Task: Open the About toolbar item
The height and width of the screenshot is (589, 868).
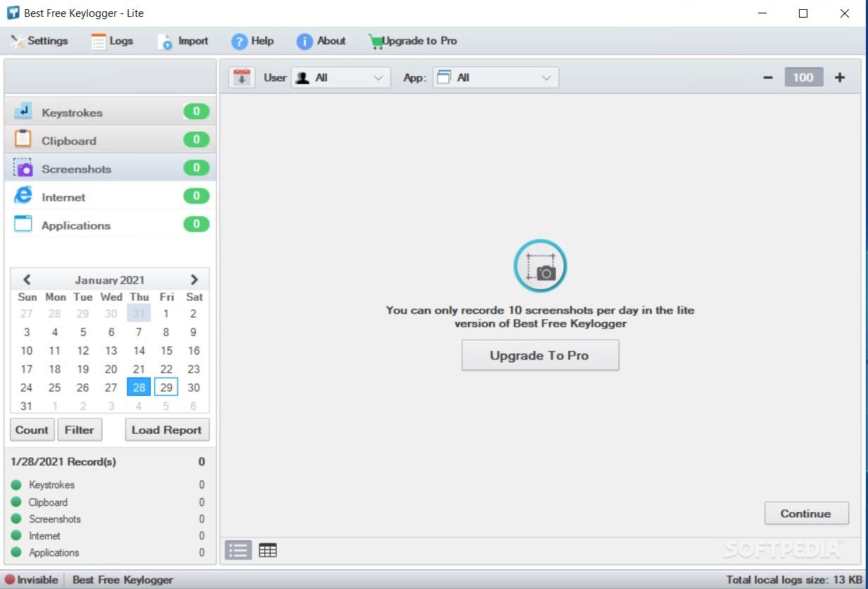Action: (x=321, y=41)
